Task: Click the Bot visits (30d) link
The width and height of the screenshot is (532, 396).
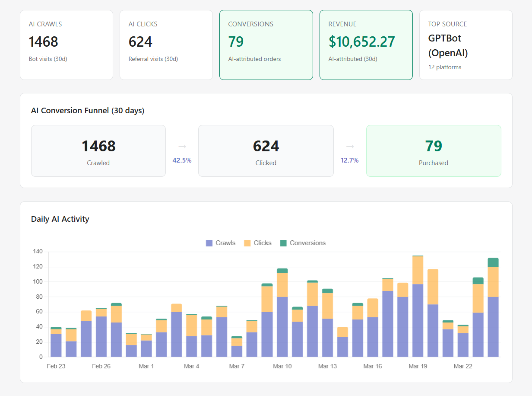Action: click(47, 59)
